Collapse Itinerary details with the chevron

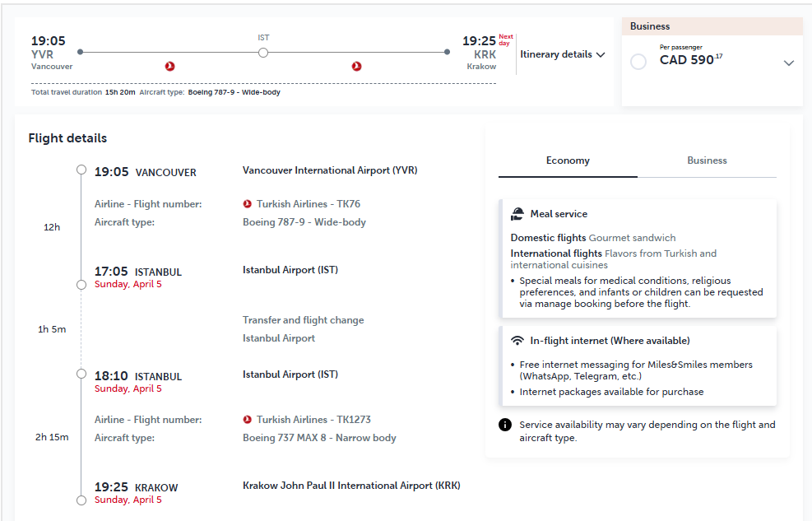point(601,54)
